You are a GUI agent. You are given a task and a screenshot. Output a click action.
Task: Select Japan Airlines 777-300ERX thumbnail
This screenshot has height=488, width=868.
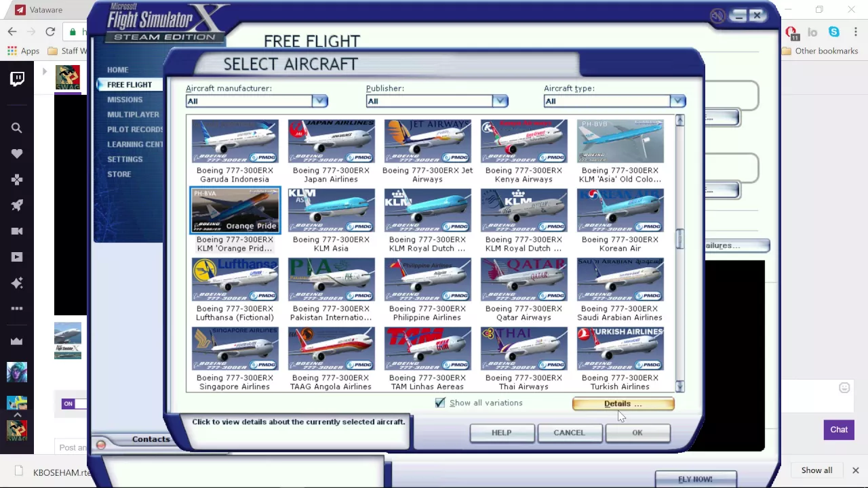tap(331, 142)
